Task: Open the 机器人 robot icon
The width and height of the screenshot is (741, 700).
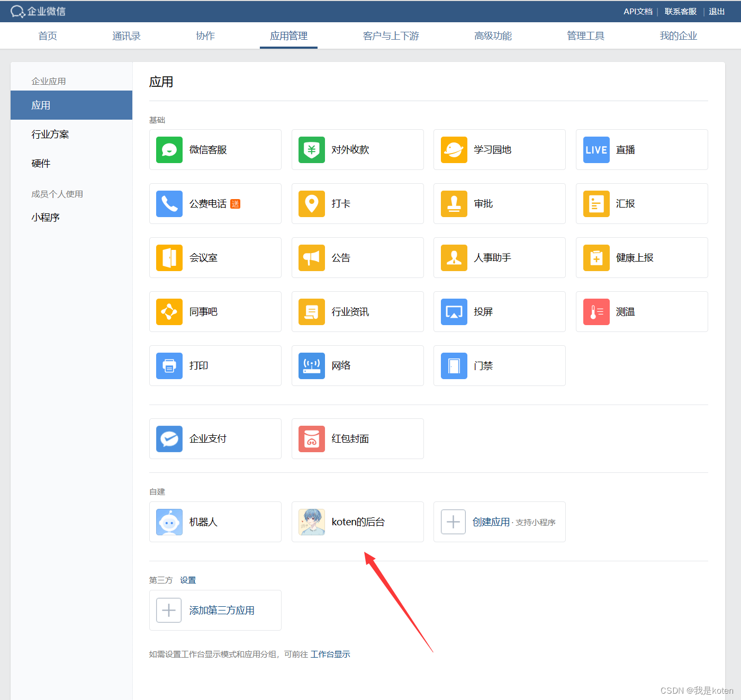Action: click(169, 522)
